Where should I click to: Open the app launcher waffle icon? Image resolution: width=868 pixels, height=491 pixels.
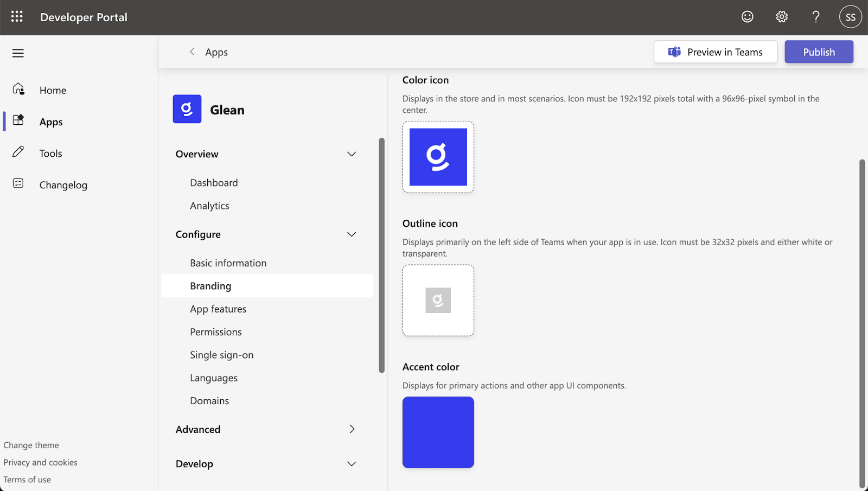pyautogui.click(x=17, y=17)
